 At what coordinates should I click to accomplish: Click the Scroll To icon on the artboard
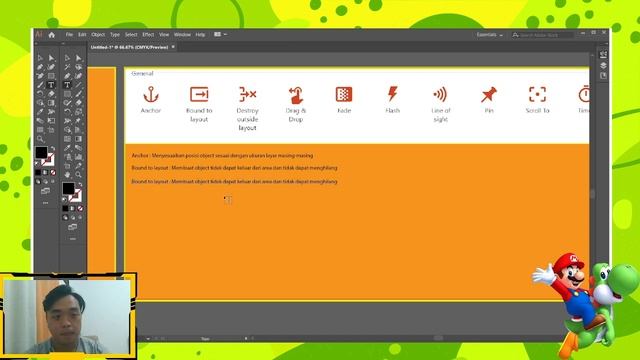click(537, 94)
